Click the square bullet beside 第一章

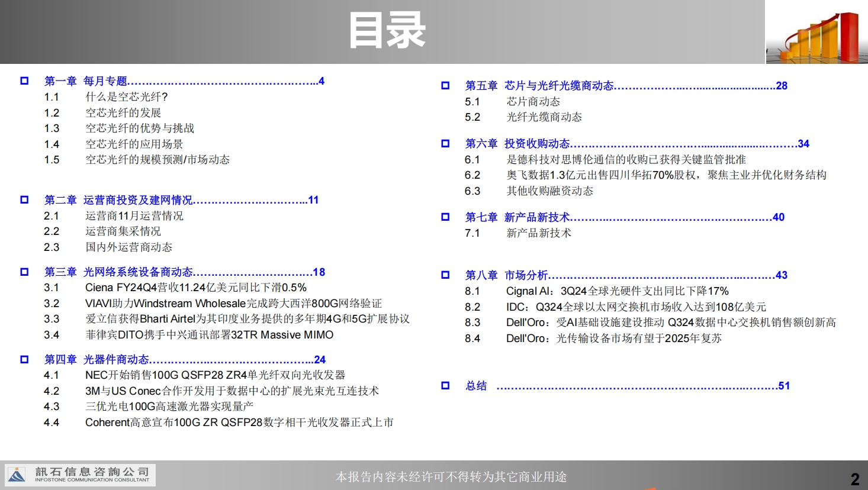[x=24, y=81]
